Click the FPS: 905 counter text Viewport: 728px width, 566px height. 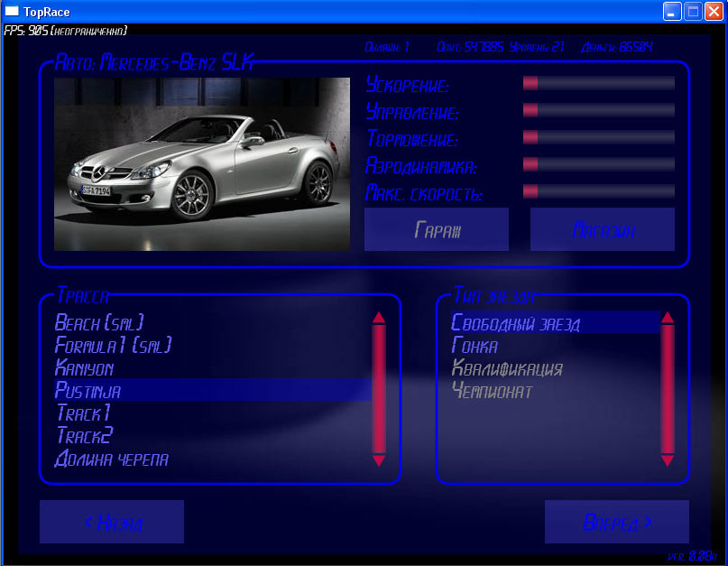tap(66, 31)
